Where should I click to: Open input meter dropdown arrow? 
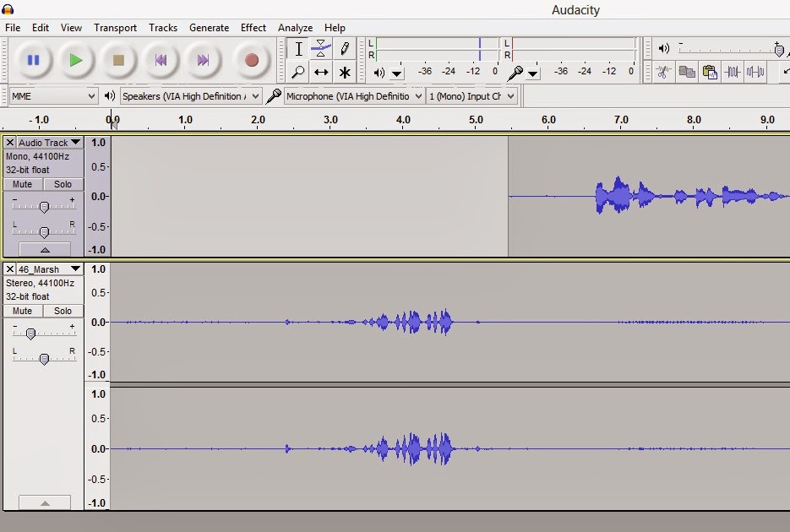(532, 74)
